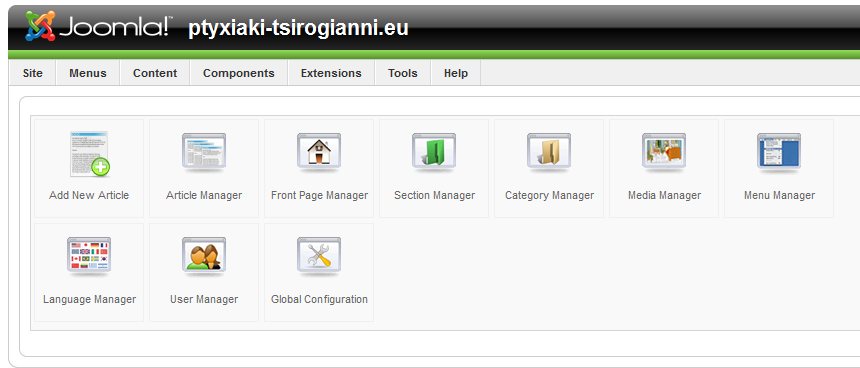Open the Language Manager flags icon
The width and height of the screenshot is (860, 368).
point(89,256)
